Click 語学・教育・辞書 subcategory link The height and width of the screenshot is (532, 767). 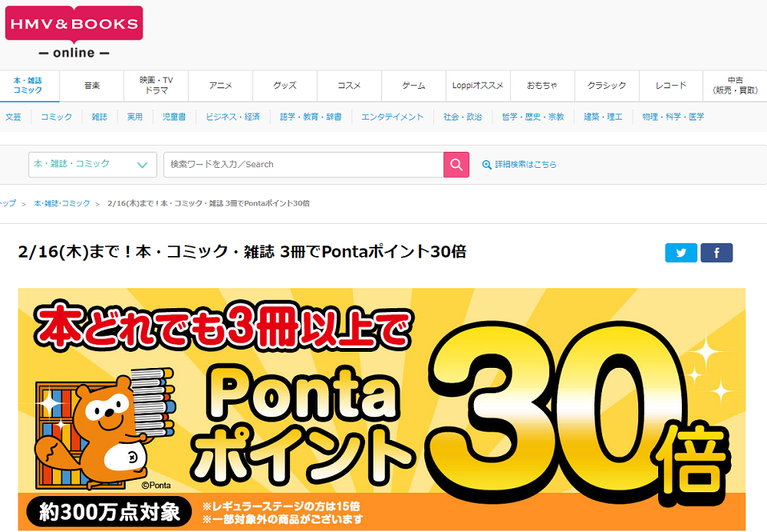point(311,117)
